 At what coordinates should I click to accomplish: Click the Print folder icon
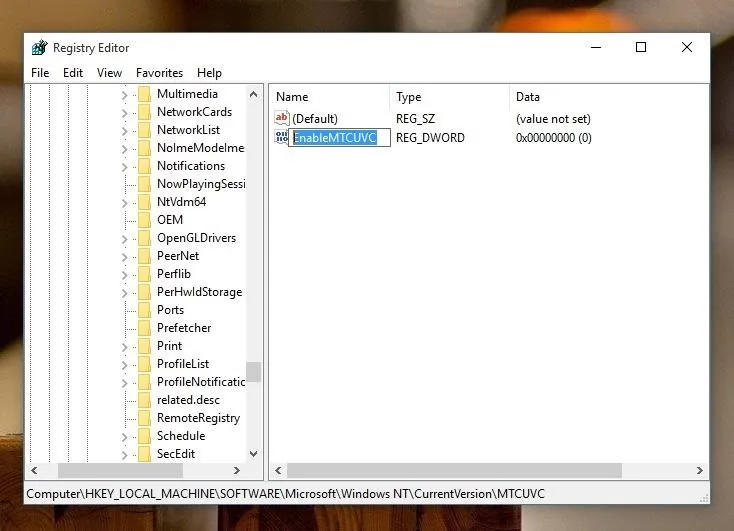coord(145,346)
